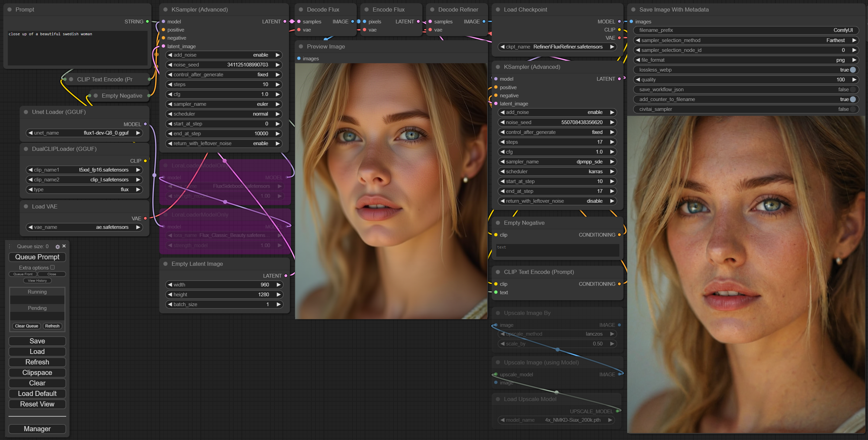The height and width of the screenshot is (440, 868).
Task: Collapse the Prompt node using its dot
Action: click(x=9, y=9)
